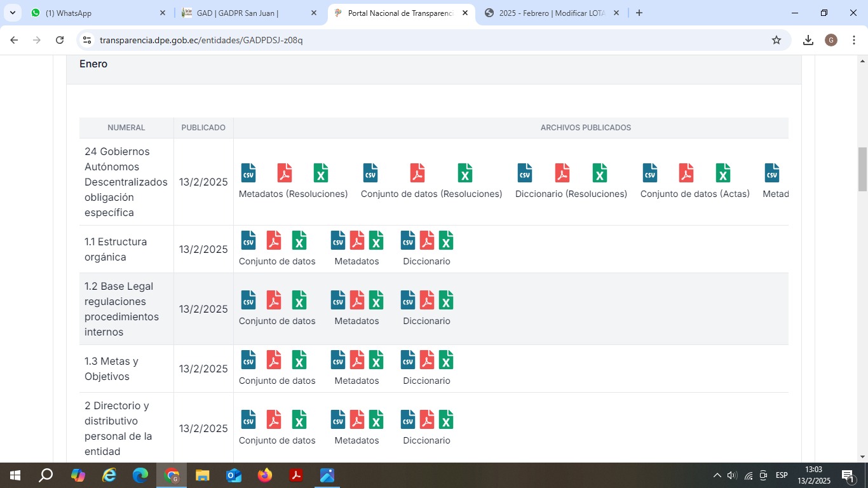
Task: Switch to the WhatsApp browser tab
Action: click(x=95, y=13)
